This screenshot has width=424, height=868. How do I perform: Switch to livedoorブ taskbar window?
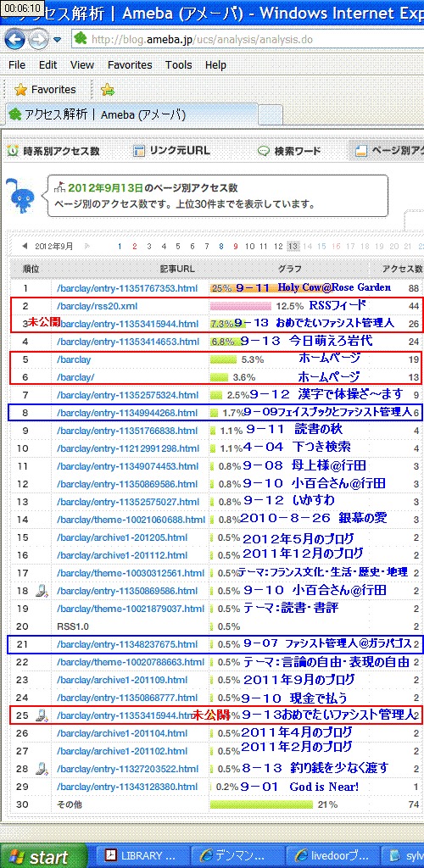click(333, 856)
